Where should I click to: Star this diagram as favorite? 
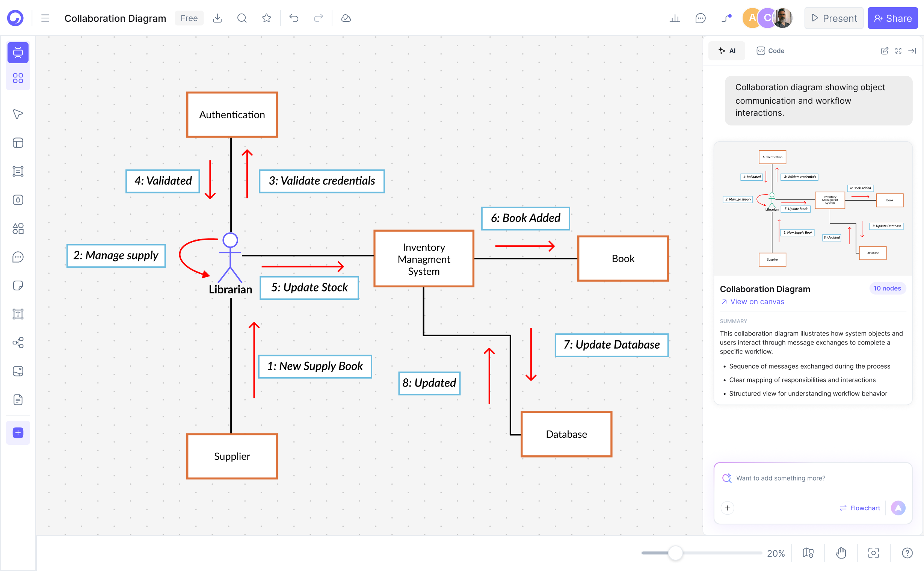coord(267,18)
